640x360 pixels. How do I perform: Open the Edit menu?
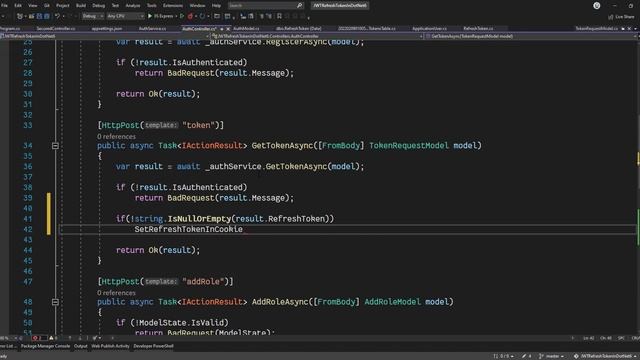coord(18,6)
